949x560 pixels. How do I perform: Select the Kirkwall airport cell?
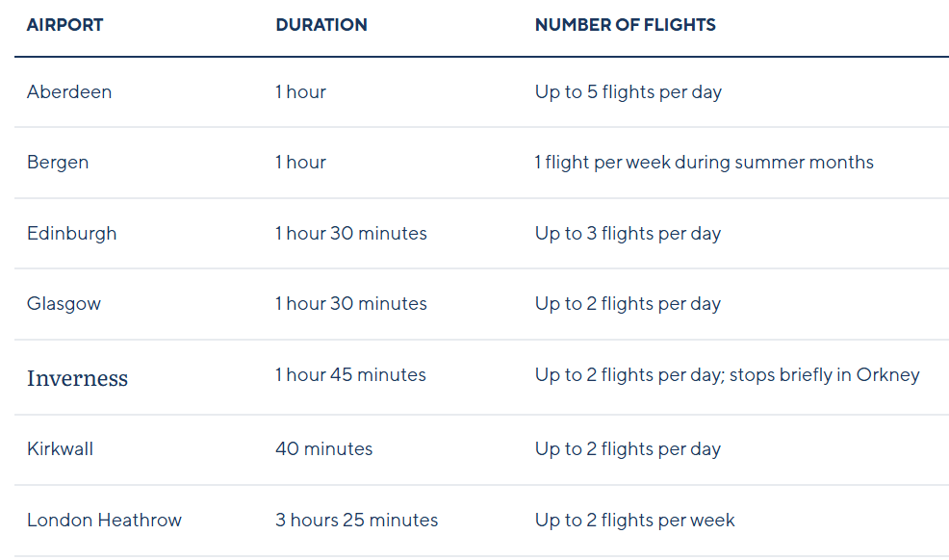[60, 449]
